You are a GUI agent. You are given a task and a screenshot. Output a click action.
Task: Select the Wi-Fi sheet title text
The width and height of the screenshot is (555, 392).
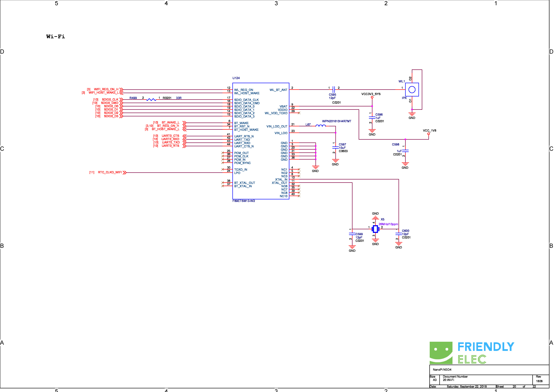[56, 37]
